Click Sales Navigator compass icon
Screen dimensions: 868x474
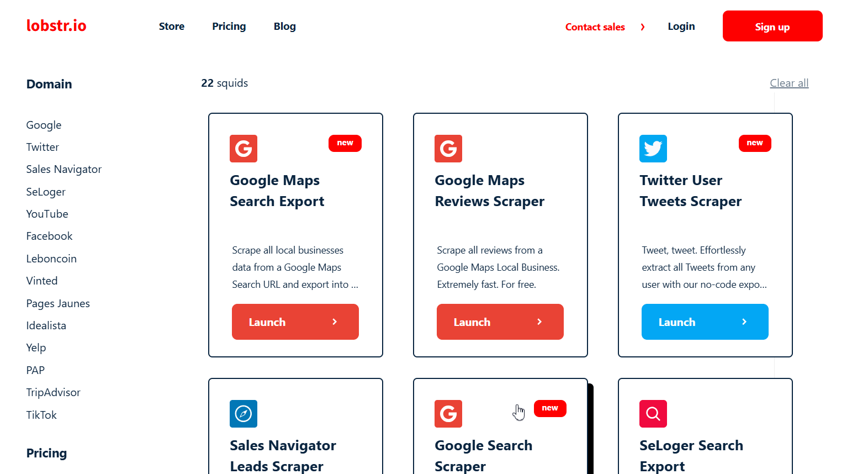244,414
